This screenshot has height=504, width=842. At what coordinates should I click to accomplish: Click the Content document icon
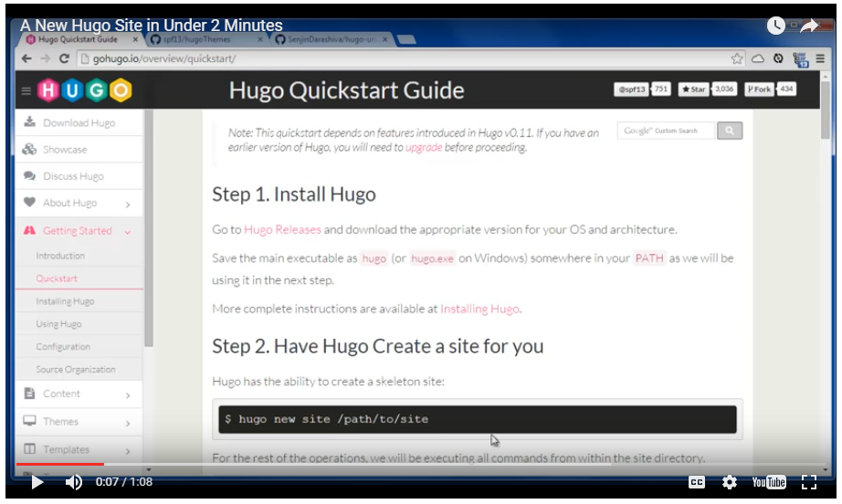click(x=29, y=393)
